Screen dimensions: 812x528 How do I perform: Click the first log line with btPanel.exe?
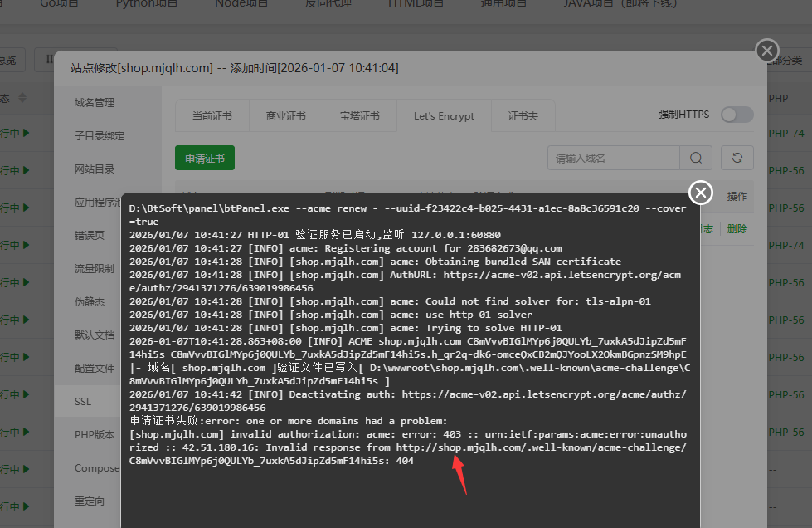(407, 214)
